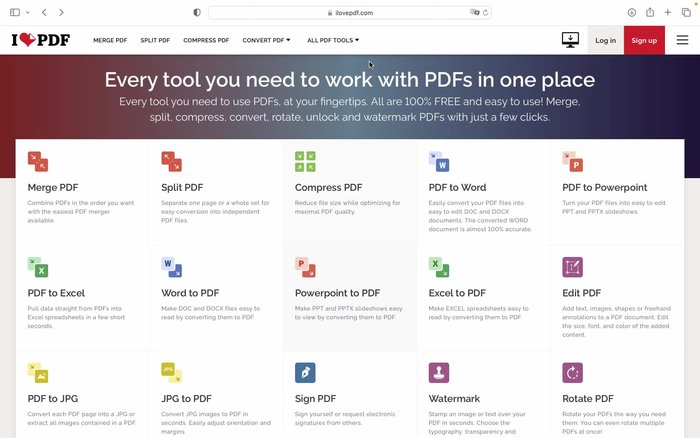Open the Merge PDF title link
This screenshot has height=438, width=700.
tap(53, 188)
